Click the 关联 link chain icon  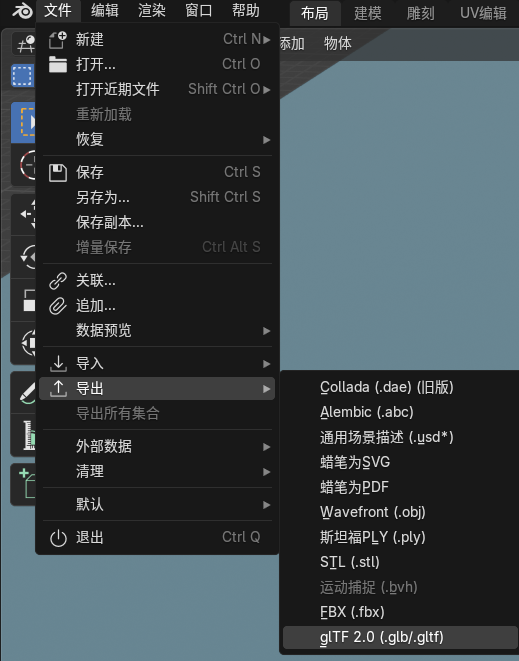pyautogui.click(x=58, y=281)
